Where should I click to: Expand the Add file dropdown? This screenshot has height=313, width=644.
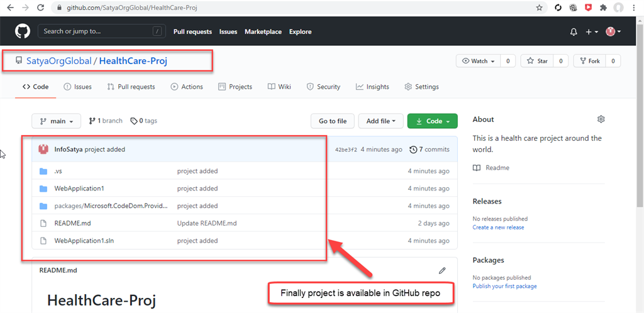tap(381, 121)
